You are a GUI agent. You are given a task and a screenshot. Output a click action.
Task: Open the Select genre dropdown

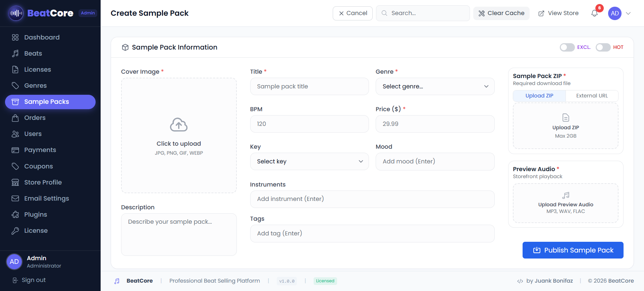435,86
